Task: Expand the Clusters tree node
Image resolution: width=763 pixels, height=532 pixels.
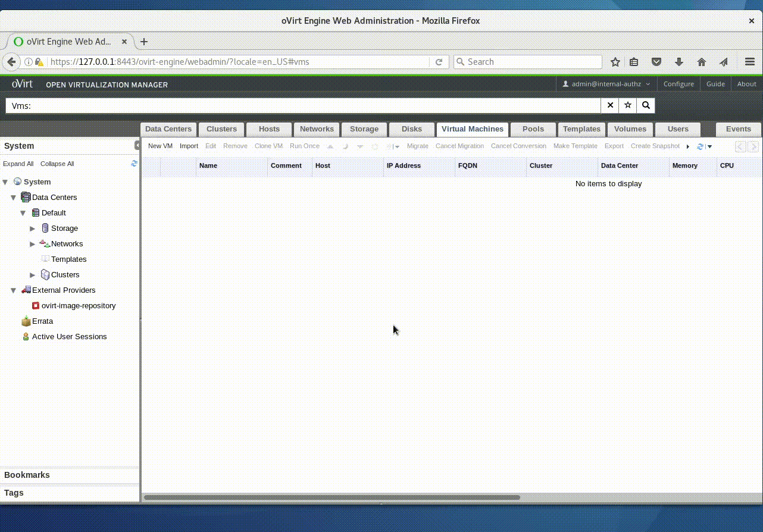Action: click(x=33, y=275)
